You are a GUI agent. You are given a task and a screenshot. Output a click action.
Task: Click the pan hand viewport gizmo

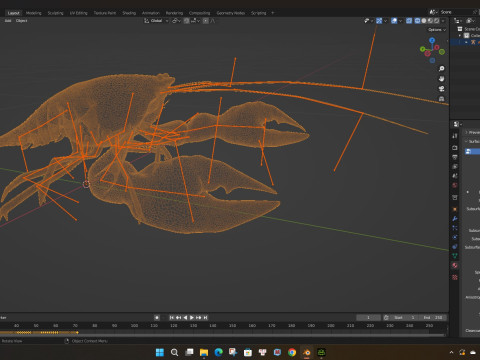(442, 79)
